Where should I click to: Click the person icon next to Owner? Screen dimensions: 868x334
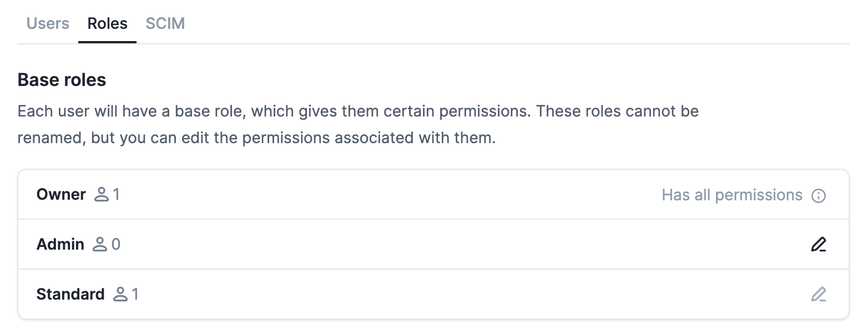[x=102, y=195]
